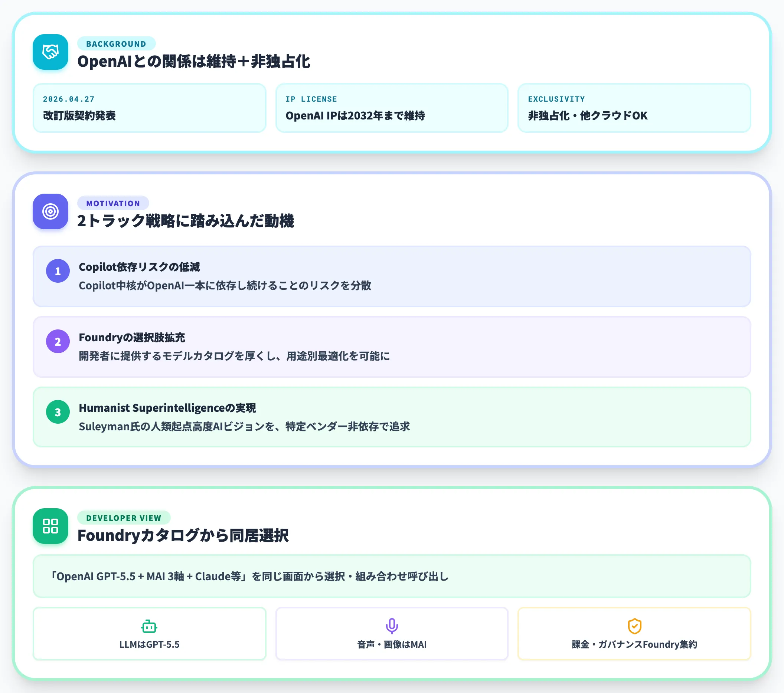784x693 pixels.
Task: Click the number 3 green circle badge
Action: tap(58, 412)
